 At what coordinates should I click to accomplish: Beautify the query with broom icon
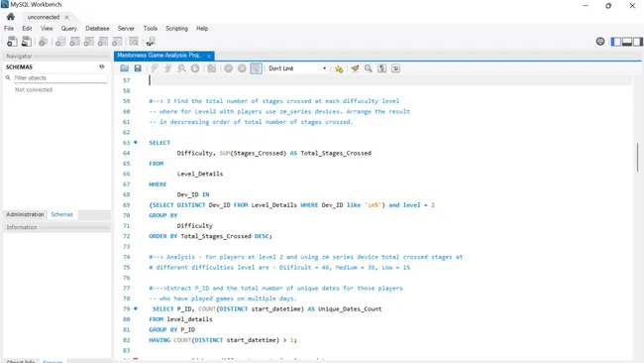coord(355,68)
